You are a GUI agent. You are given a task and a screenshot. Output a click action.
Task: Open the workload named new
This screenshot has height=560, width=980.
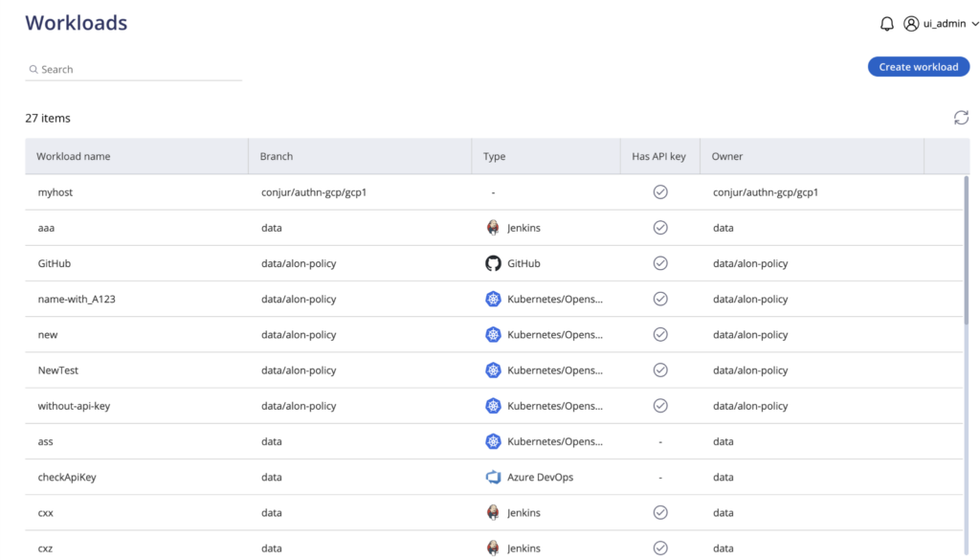pos(48,335)
